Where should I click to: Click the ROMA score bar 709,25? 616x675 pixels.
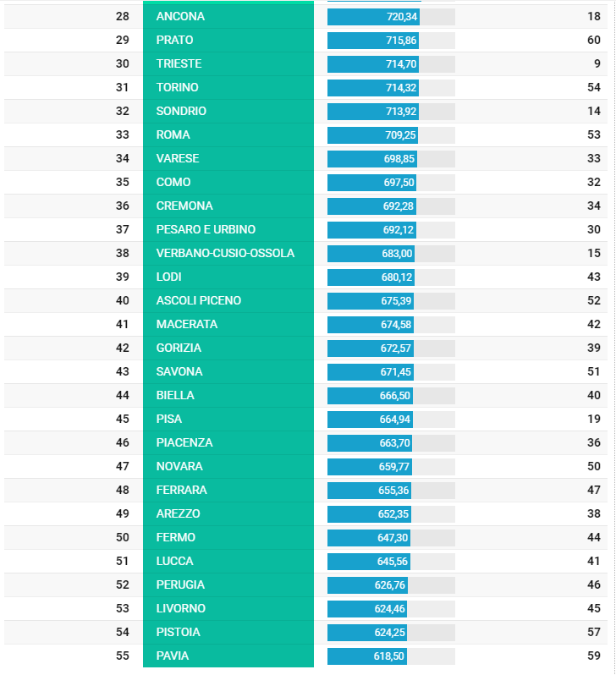pos(372,135)
